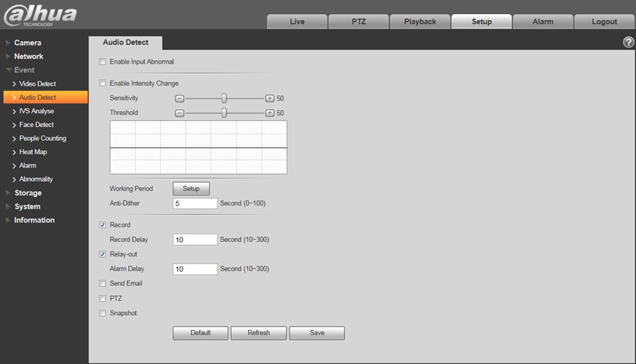The image size is (636, 364).
Task: Save the audio detect settings
Action: (x=317, y=333)
